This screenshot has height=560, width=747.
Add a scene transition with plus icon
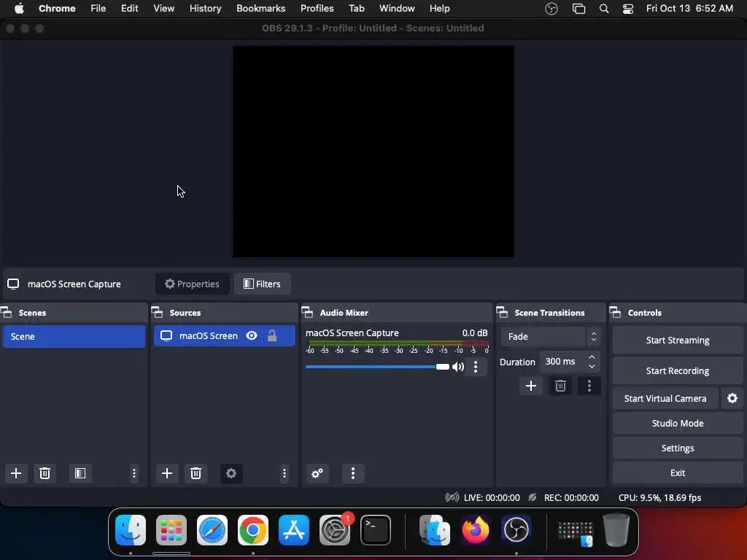tap(531, 386)
